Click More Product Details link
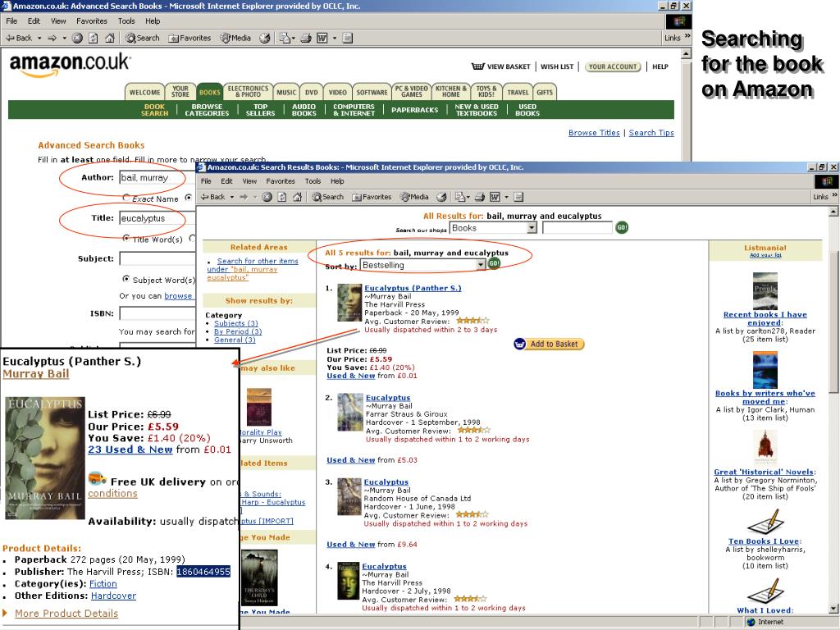The height and width of the screenshot is (630, 840). click(66, 614)
